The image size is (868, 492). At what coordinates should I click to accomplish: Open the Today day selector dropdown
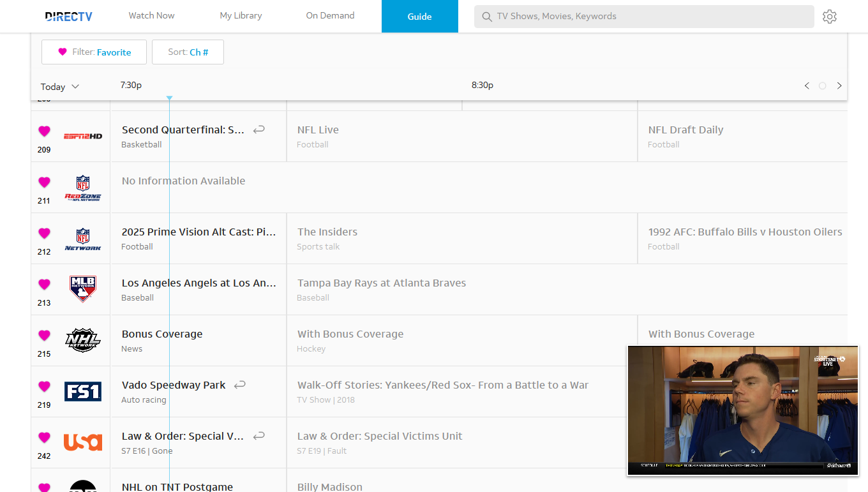(60, 87)
